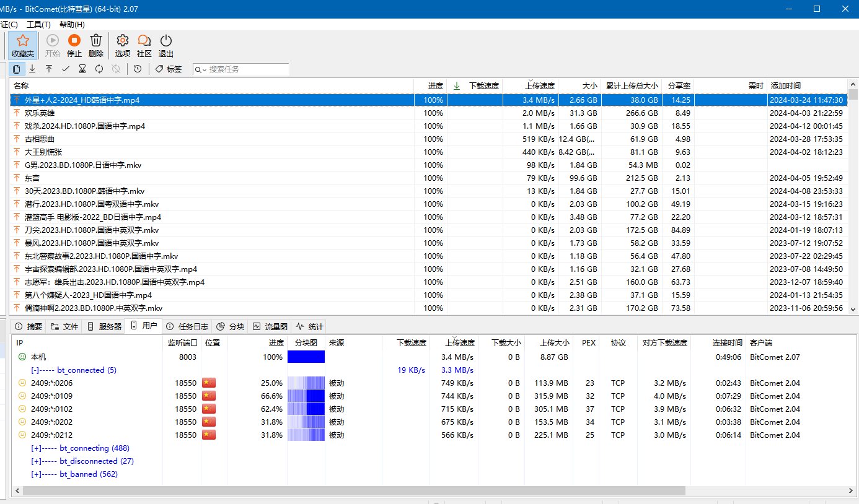Open the 流量图 tab
Image resolution: width=859 pixels, height=504 pixels.
[x=270, y=326]
